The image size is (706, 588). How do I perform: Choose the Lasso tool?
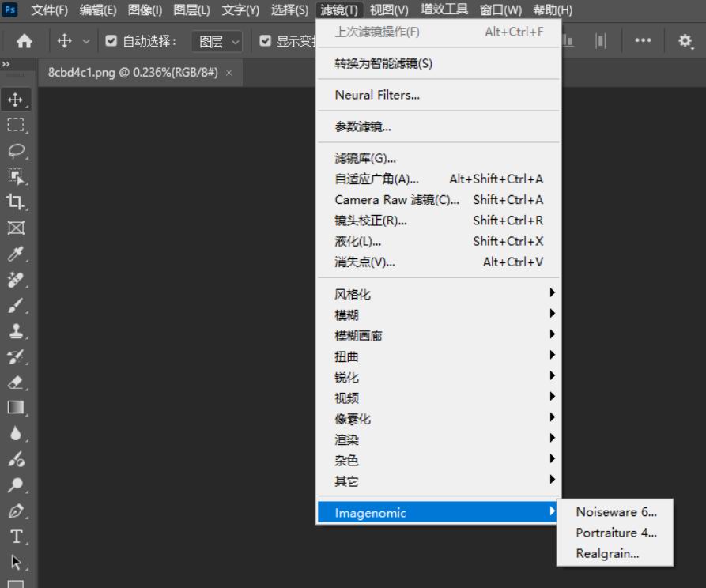[x=16, y=150]
